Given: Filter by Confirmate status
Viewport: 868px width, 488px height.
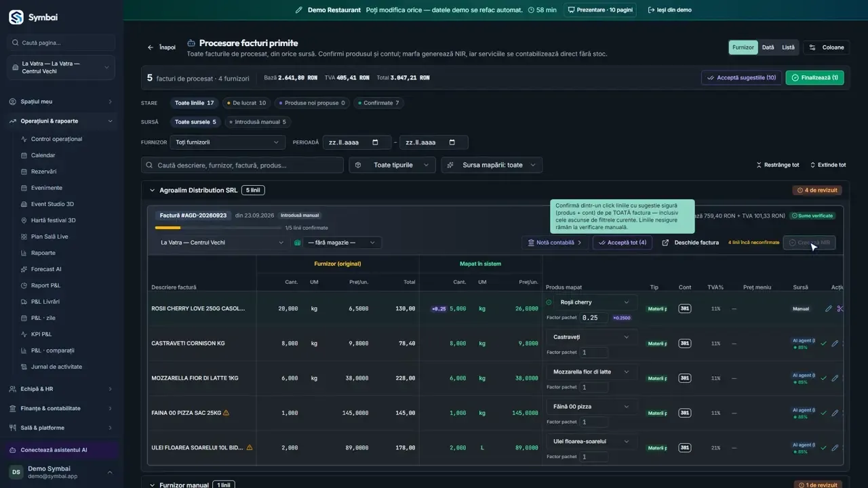Looking at the screenshot, I should pos(379,103).
